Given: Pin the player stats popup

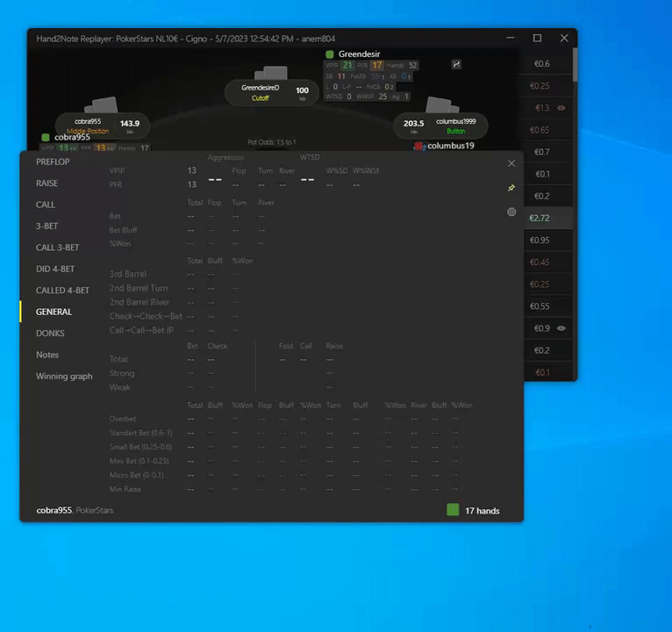Looking at the screenshot, I should coord(511,188).
